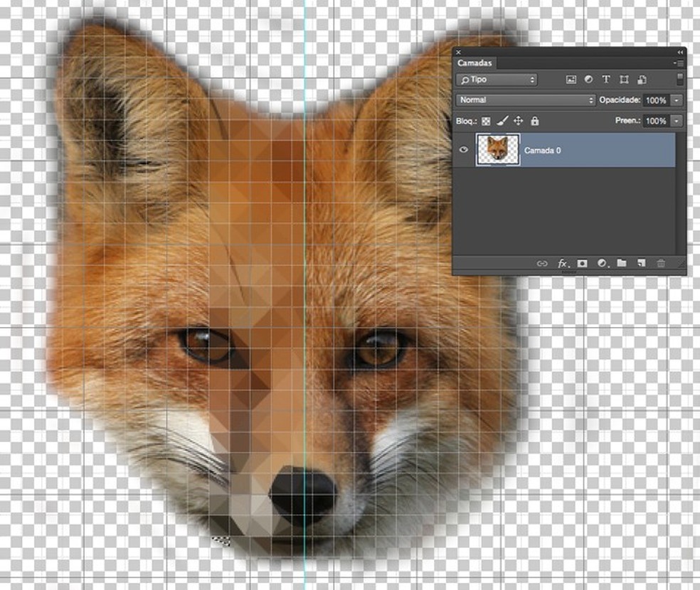Screen dimensions: 700x590
Task: Click the Opacidade 100% value field
Action: click(656, 100)
